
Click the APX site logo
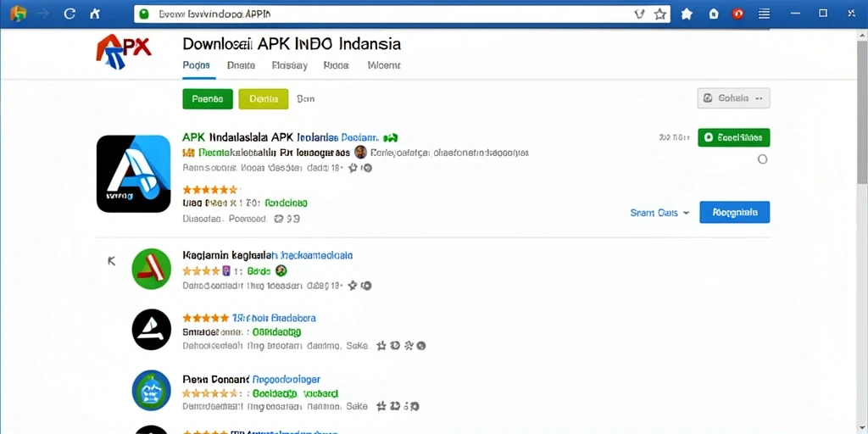point(123,53)
